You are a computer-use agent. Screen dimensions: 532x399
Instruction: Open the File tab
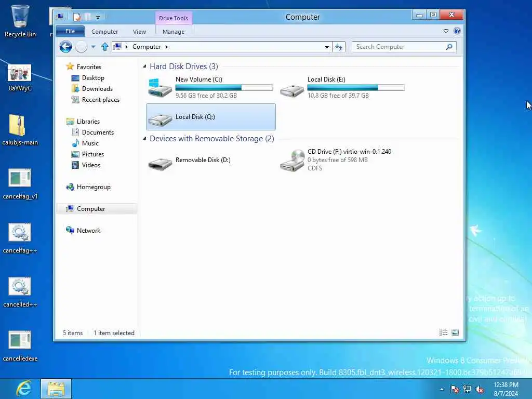[x=70, y=31]
